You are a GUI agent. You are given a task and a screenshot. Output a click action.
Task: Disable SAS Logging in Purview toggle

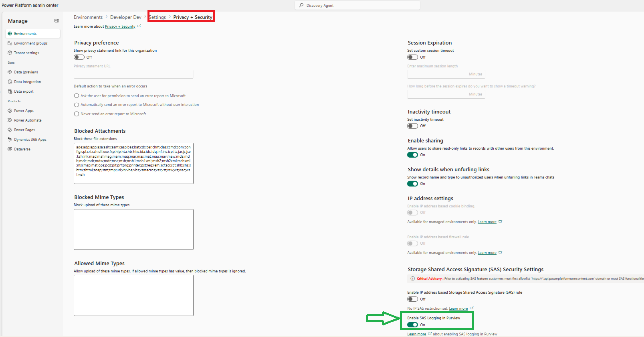tap(412, 325)
